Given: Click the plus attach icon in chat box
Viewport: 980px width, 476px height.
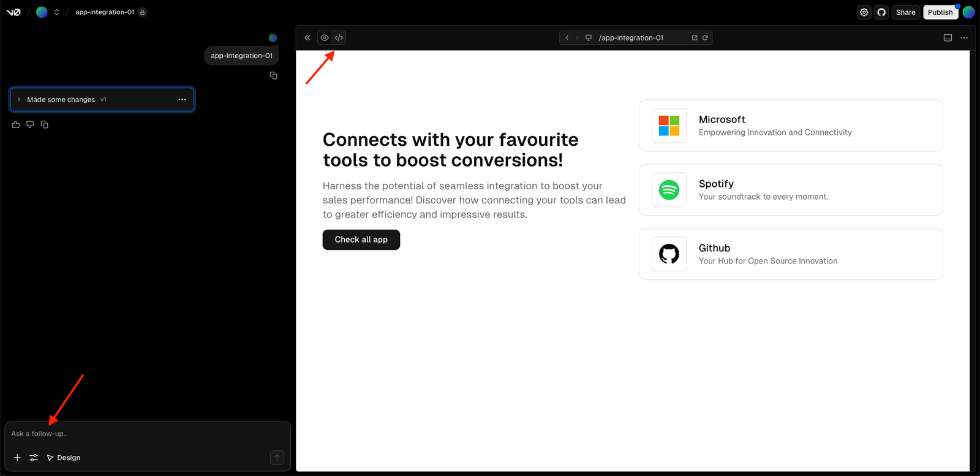Looking at the screenshot, I should coord(17,458).
